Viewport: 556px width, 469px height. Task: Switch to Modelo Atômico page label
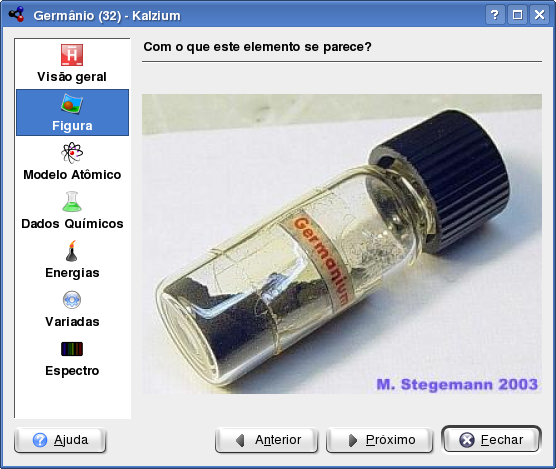click(x=72, y=175)
